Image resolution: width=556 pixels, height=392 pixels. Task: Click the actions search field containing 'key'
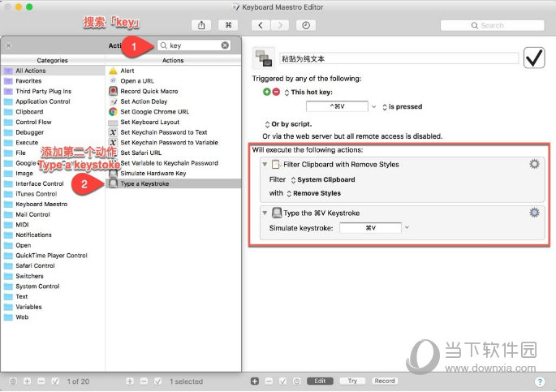tap(194, 45)
